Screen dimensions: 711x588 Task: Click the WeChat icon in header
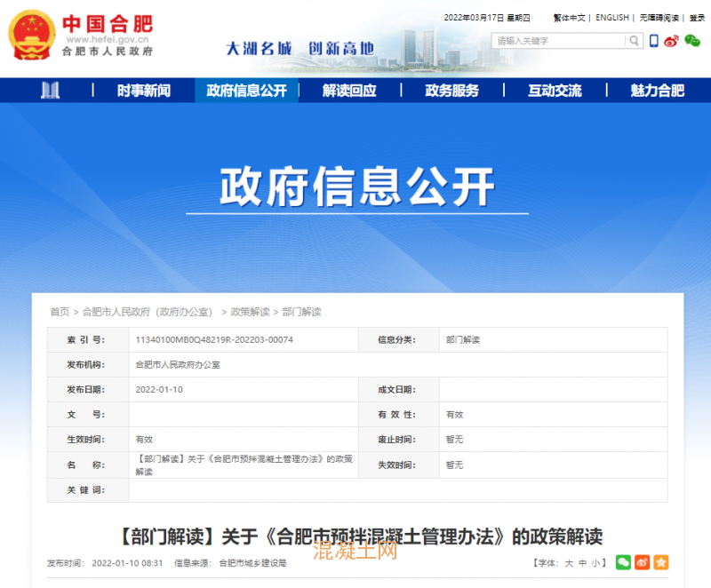point(692,41)
